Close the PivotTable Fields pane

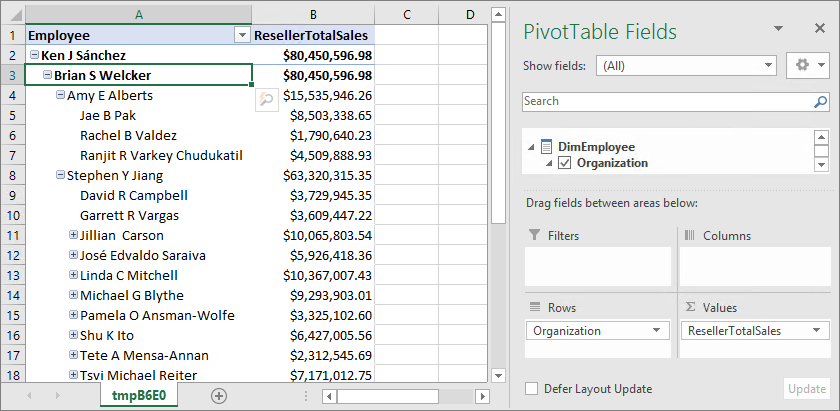tap(820, 28)
